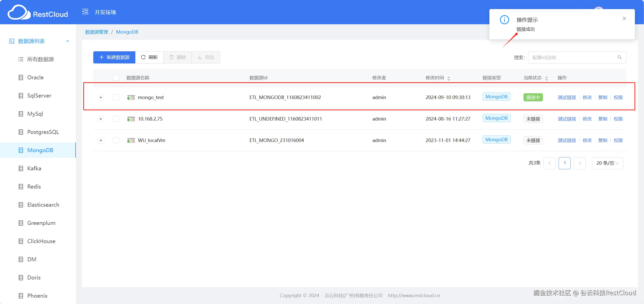Click the mongo_test MongoDB leaf icon
Image resolution: width=644 pixels, height=304 pixels.
131,97
